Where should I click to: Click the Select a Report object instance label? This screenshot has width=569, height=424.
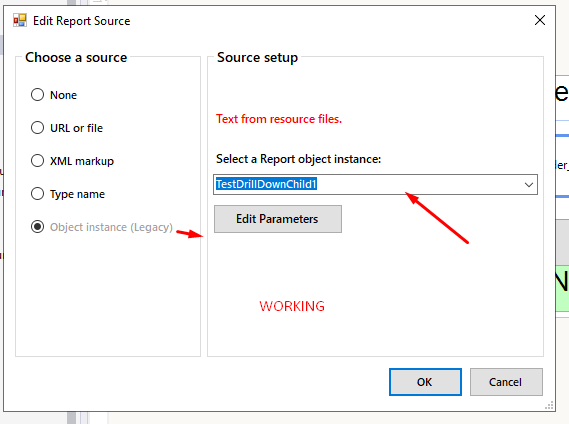[298, 159]
